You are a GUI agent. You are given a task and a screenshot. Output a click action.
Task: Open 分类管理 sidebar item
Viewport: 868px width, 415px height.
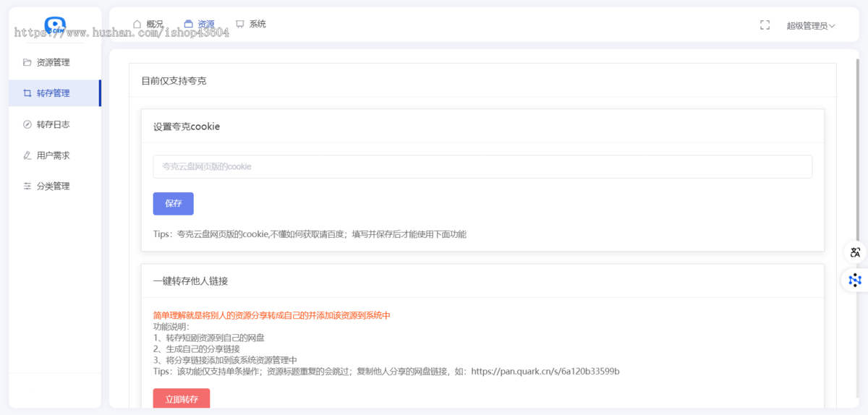click(55, 186)
